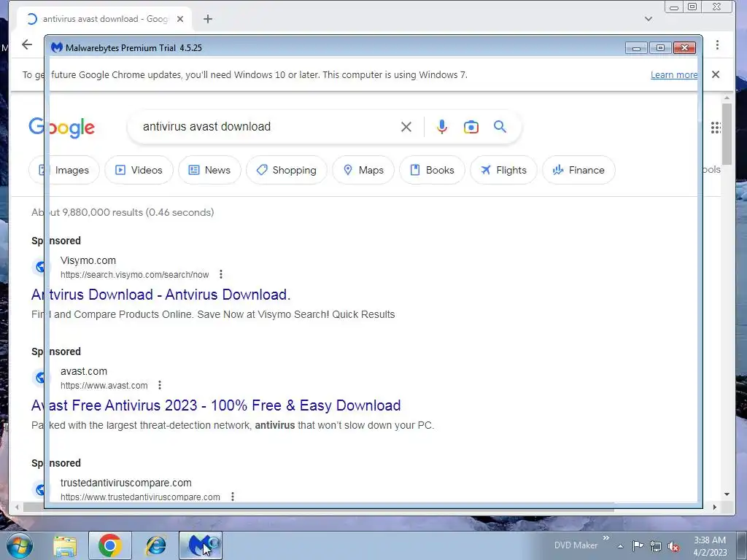Click the Malwarebytes taskbar button
747x560 pixels.
click(x=201, y=545)
